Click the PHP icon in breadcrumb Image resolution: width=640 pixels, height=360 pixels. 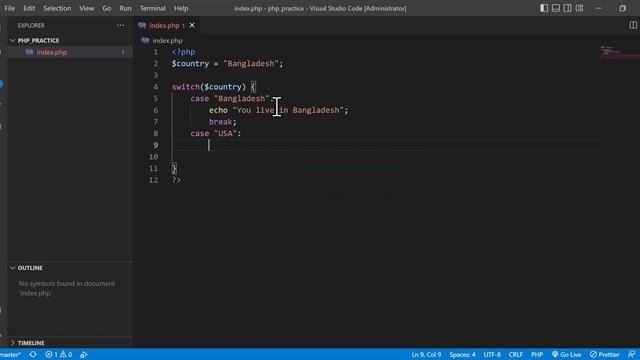tap(145, 40)
